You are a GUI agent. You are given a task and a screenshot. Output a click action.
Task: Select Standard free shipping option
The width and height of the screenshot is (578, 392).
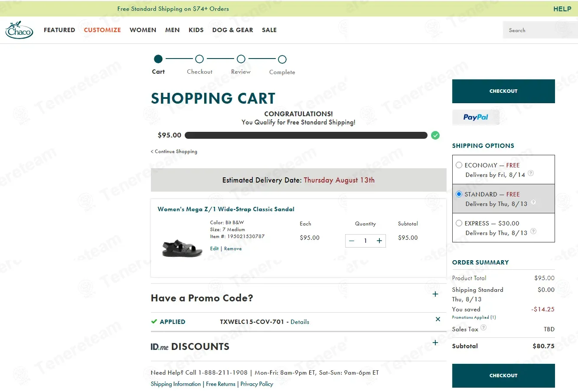pyautogui.click(x=459, y=194)
